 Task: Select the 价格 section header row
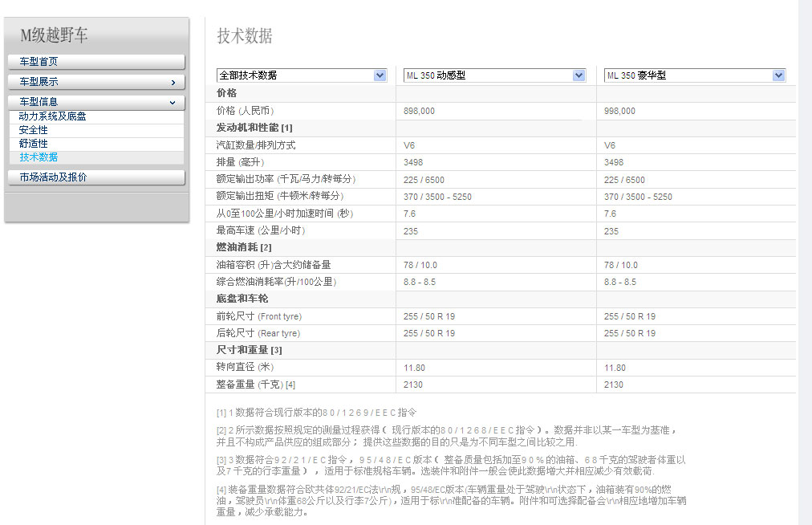tap(500, 93)
